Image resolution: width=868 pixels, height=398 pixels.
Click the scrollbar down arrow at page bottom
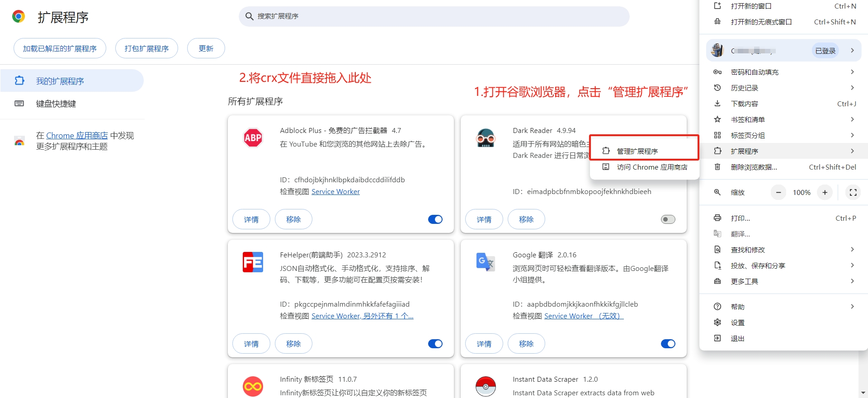click(x=863, y=393)
